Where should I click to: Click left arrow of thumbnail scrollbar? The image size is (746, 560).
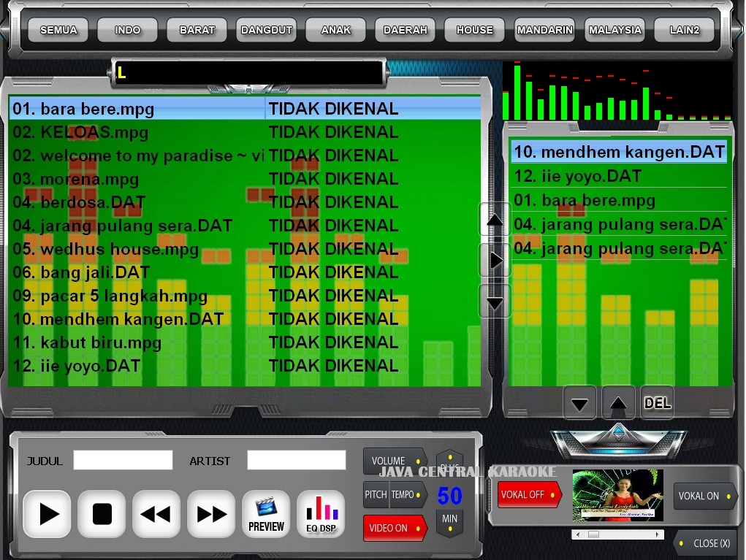tap(578, 534)
